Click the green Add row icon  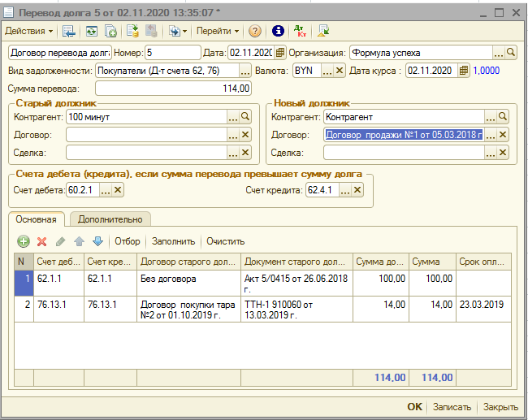click(23, 241)
